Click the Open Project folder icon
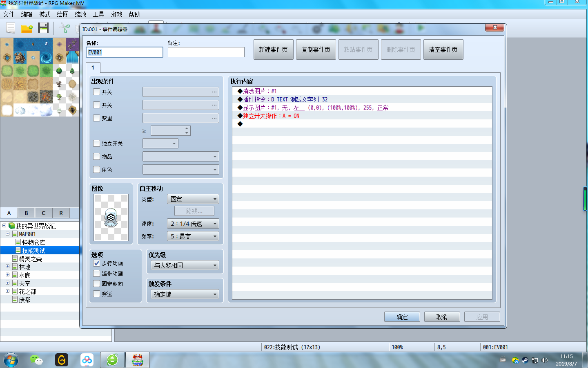 click(x=27, y=28)
